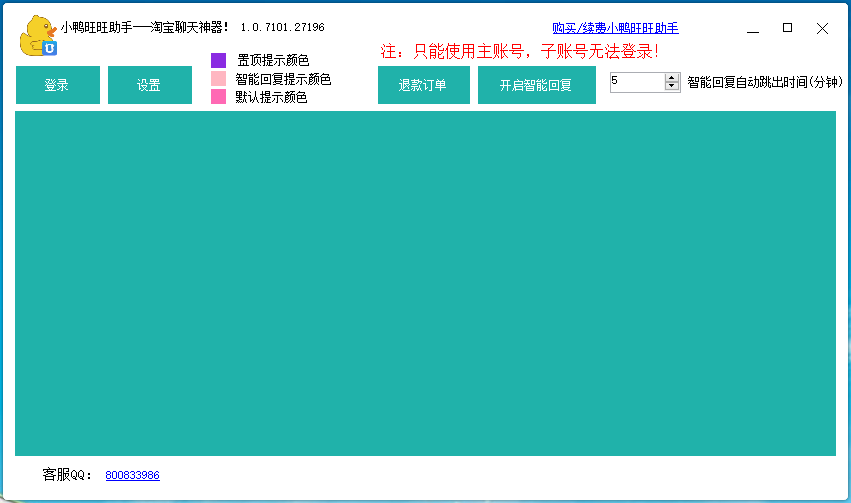Screen dimensions: 851x503
Task: Click the yellow duck app logo
Action: [x=38, y=35]
